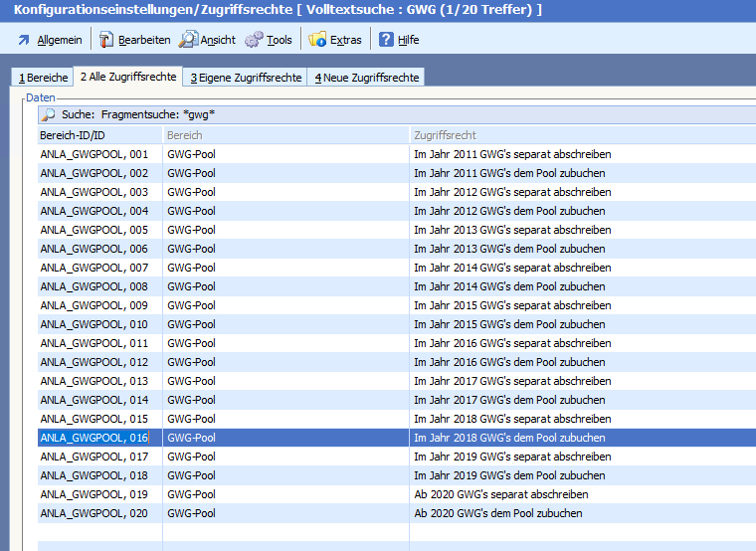Open the Tools menu
756x551 pixels.
(279, 40)
